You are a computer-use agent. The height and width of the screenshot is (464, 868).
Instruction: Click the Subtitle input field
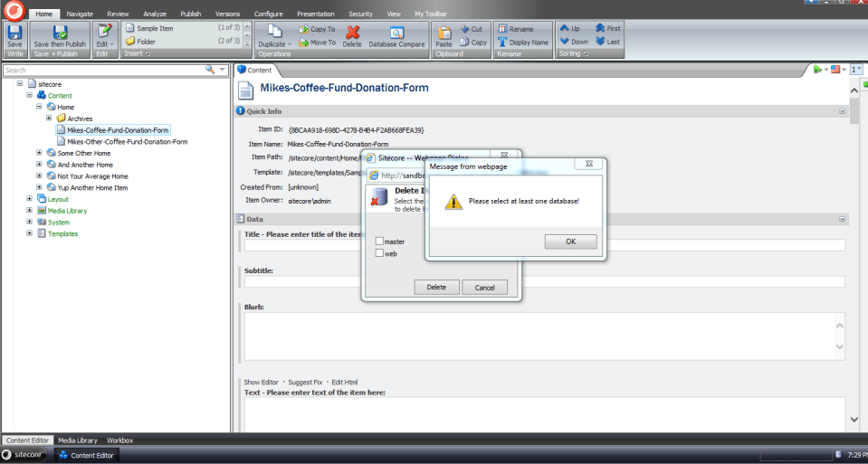[x=544, y=281]
